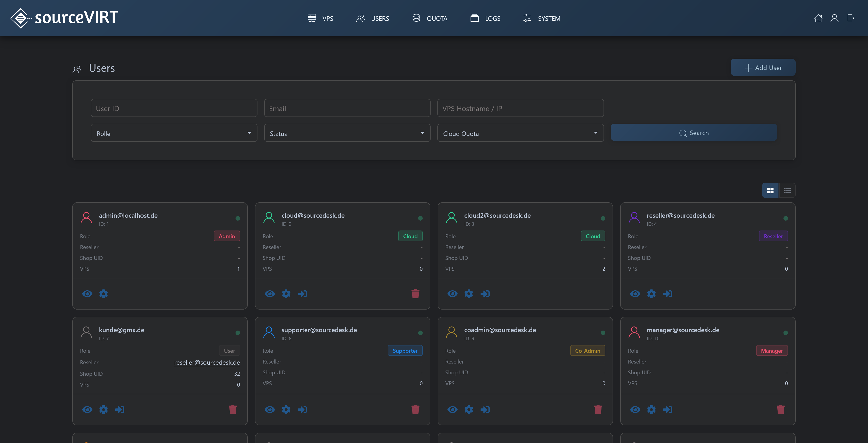
Task: Switch to list view layout
Action: [788, 190]
